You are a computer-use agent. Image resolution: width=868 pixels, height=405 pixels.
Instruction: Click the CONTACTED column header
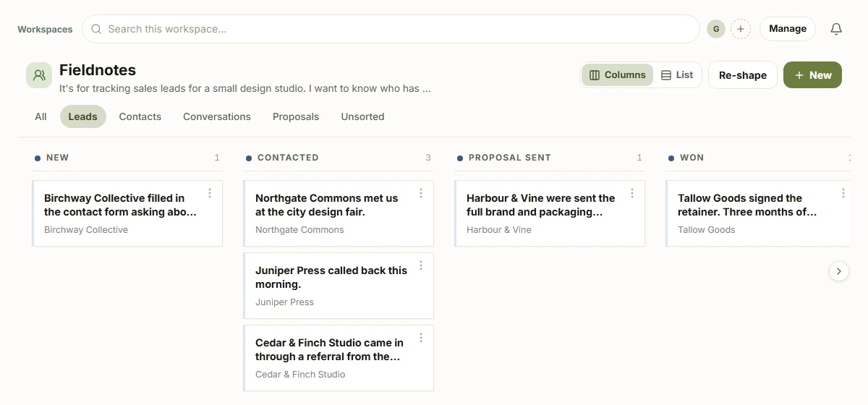point(288,158)
